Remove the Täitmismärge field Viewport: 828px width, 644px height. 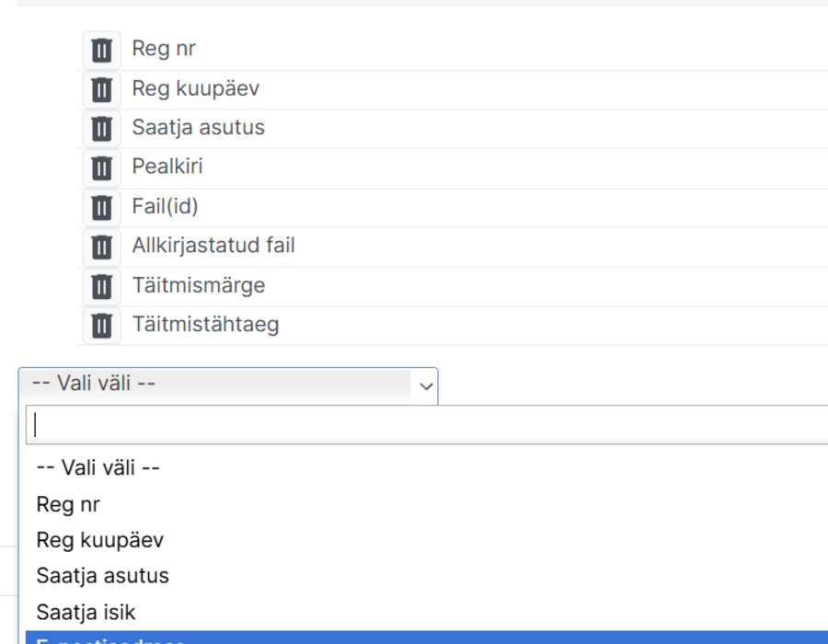coord(101,287)
